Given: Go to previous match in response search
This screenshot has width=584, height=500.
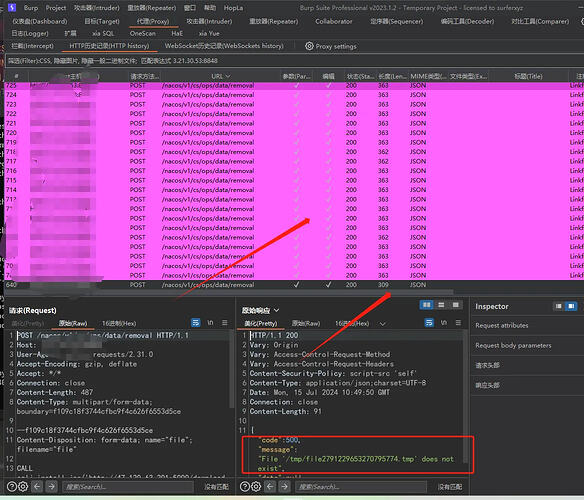Looking at the screenshot, I should pyautogui.click(x=270, y=486).
